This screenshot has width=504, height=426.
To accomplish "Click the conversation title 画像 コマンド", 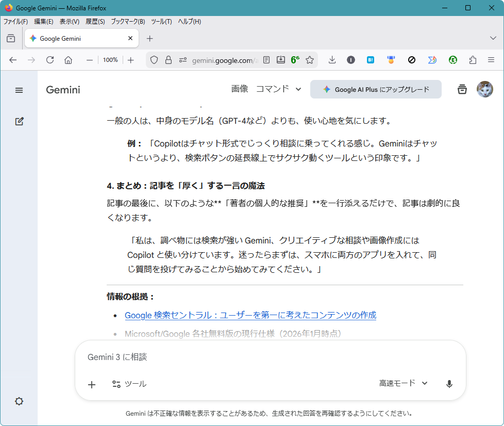I will click(260, 89).
